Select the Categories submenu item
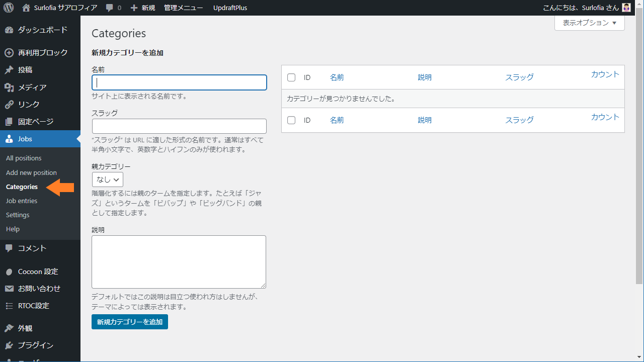The width and height of the screenshot is (644, 362). coord(22,187)
